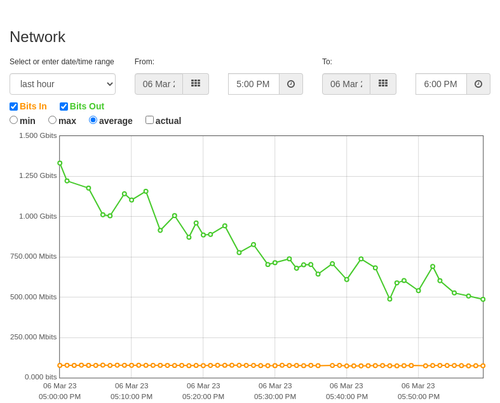Screen dimensions: 500x403
Task: Open the To time clock picker icon
Action: coord(478,84)
